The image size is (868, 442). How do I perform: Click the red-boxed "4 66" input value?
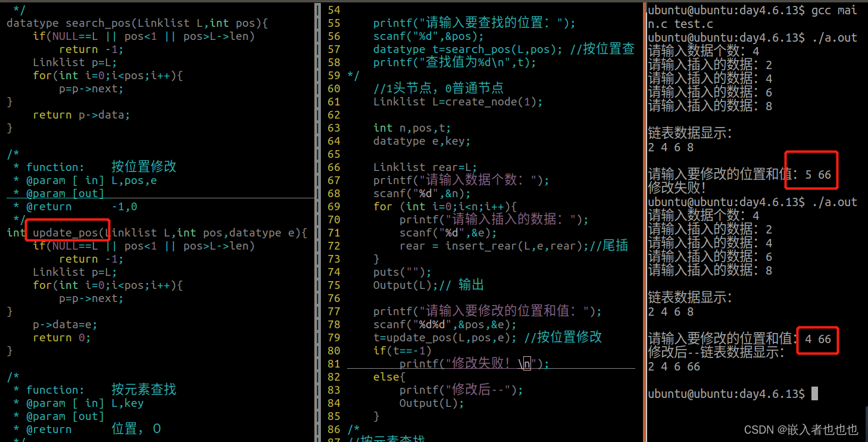pos(817,340)
